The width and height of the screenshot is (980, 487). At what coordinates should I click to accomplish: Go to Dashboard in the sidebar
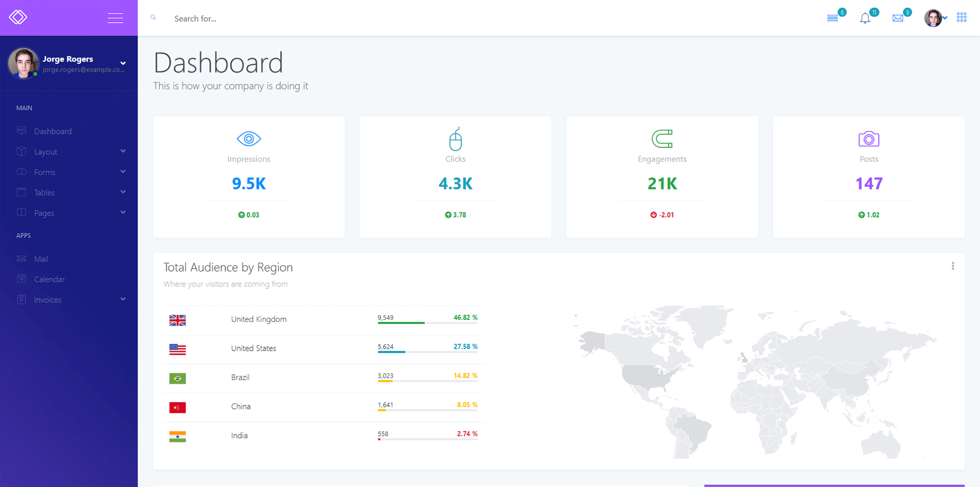(x=52, y=131)
